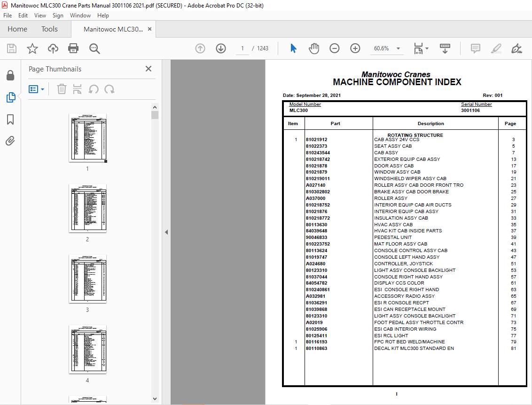Click thumbnails scrollbar up arrow
The height and width of the screenshot is (405, 532).
[155, 107]
